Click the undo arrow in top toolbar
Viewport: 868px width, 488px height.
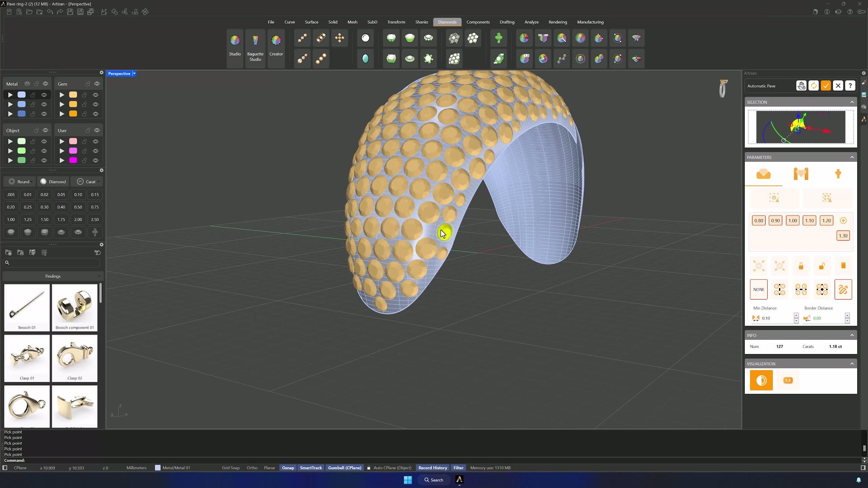tap(50, 12)
